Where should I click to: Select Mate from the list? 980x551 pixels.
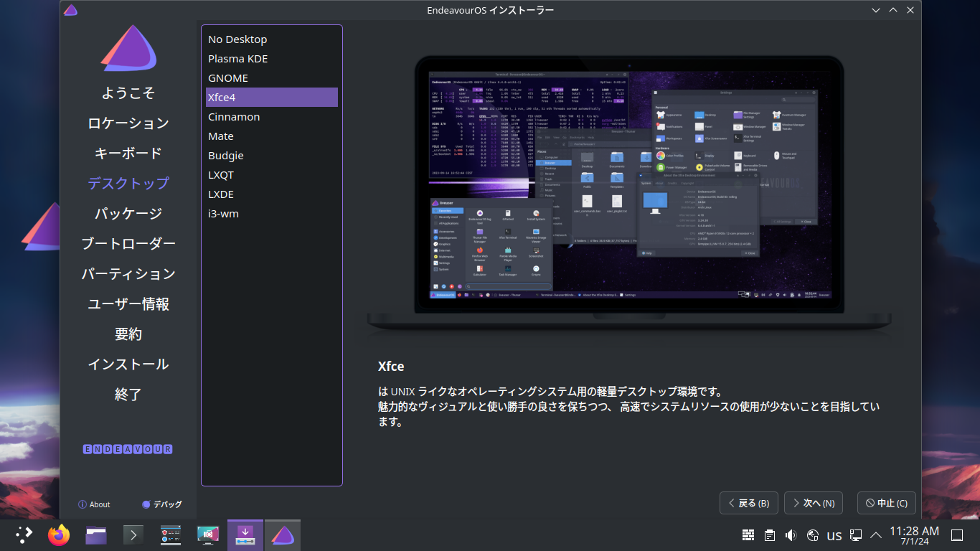(x=272, y=136)
